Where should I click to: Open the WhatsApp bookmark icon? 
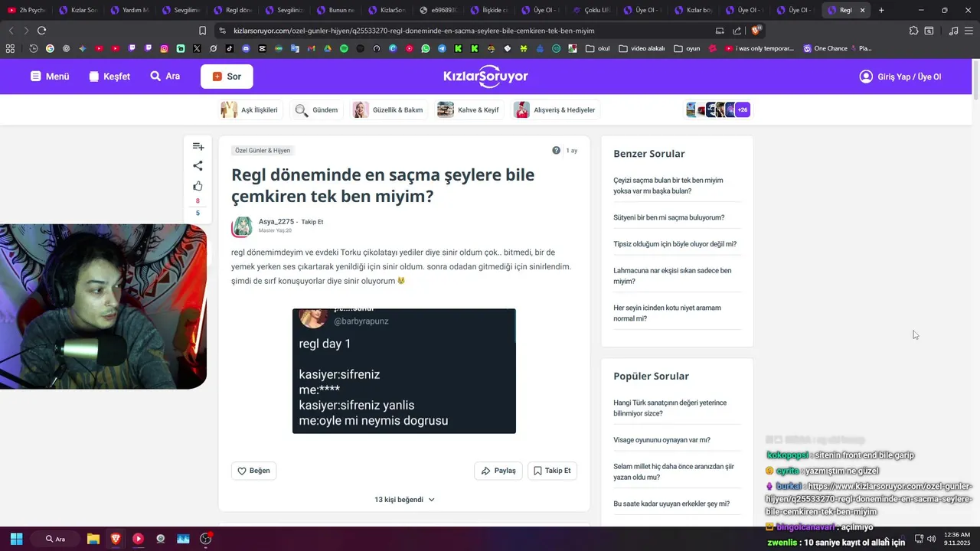click(426, 48)
